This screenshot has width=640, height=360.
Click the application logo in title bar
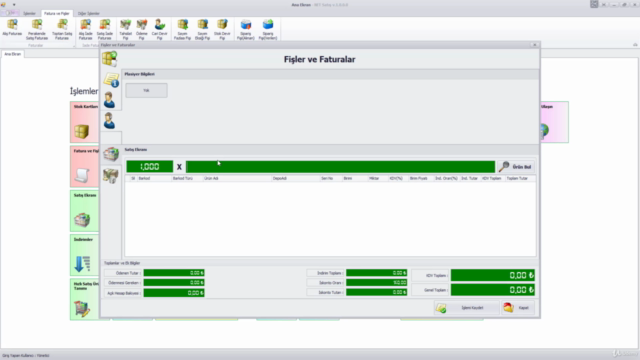(x=4, y=4)
